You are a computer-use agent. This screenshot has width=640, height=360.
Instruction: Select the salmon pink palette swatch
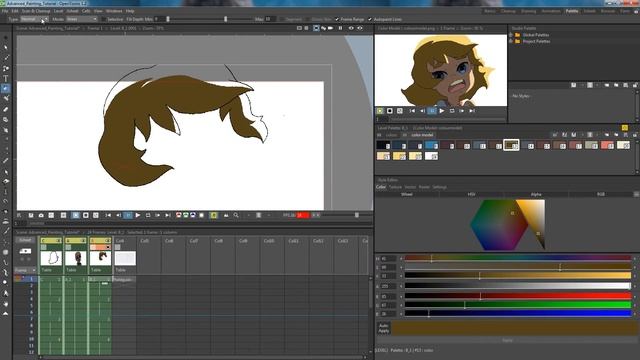(607, 145)
